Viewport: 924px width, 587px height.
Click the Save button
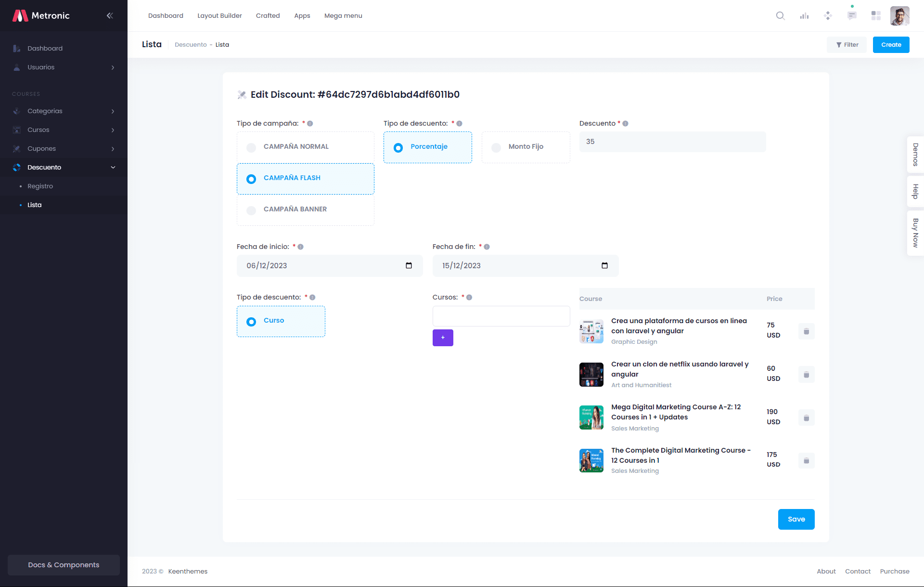click(x=796, y=519)
